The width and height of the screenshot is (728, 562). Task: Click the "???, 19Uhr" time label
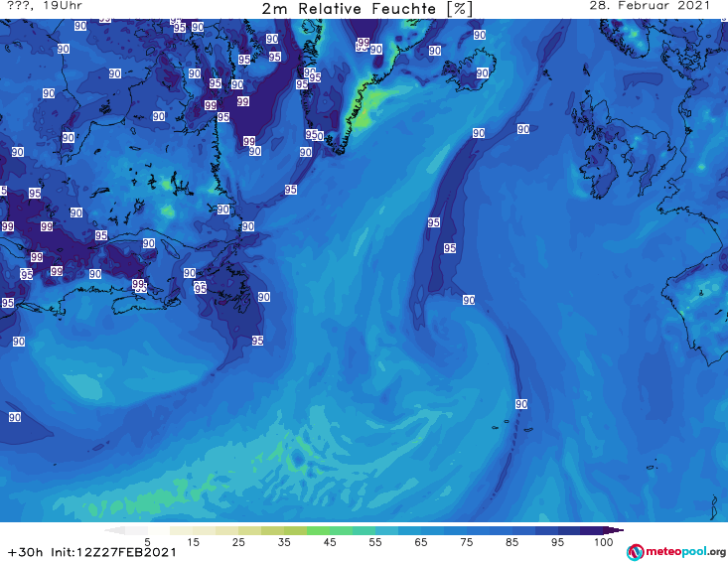(x=45, y=6)
